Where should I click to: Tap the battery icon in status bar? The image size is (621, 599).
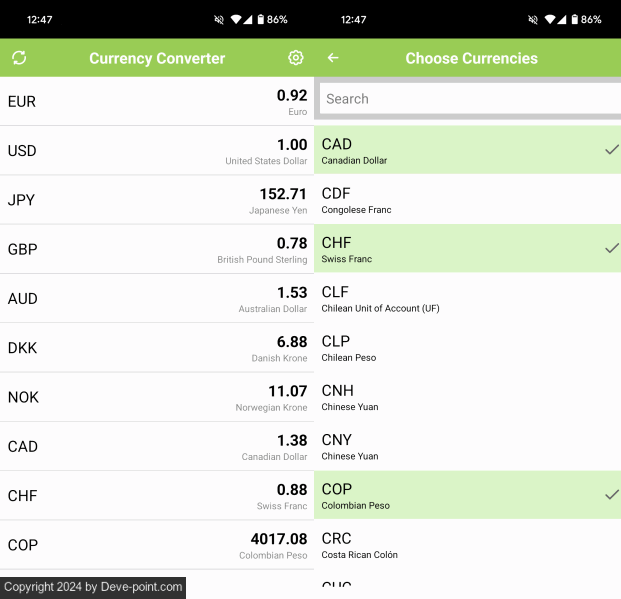(260, 19)
